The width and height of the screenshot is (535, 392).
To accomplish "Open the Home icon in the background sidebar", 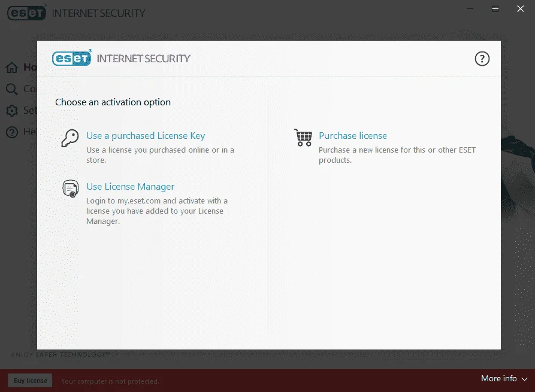I will 11,68.
